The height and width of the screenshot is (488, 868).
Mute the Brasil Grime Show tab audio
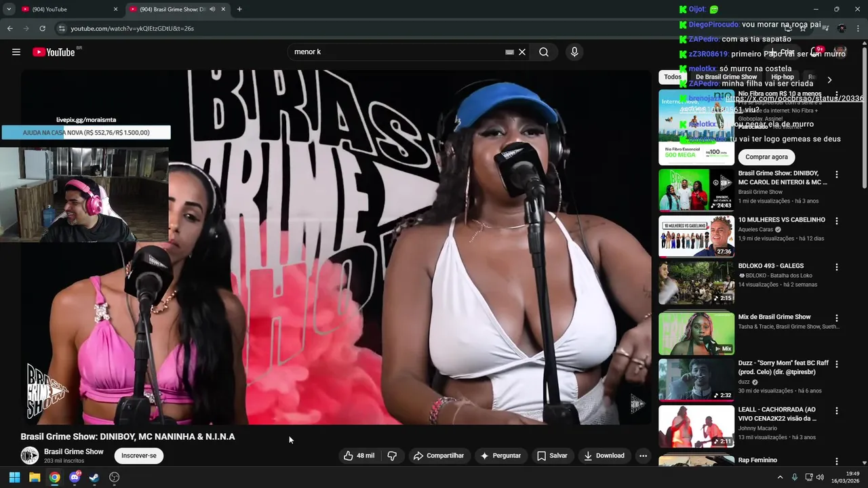212,9
